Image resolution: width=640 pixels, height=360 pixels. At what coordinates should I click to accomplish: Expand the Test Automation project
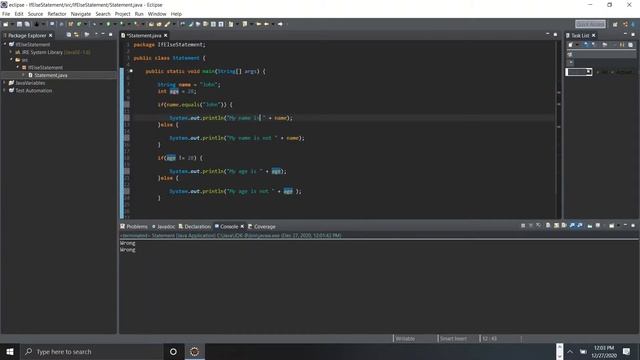click(5, 91)
